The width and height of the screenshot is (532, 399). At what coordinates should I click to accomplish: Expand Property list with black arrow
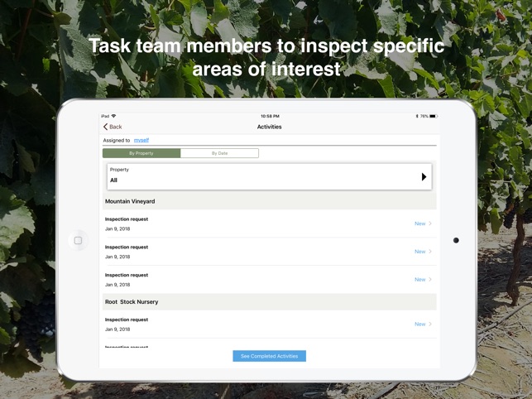tap(424, 176)
